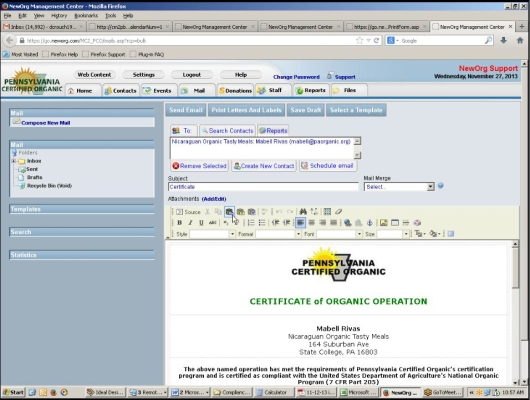
Task: Toggle Bold formatting
Action: (x=179, y=223)
